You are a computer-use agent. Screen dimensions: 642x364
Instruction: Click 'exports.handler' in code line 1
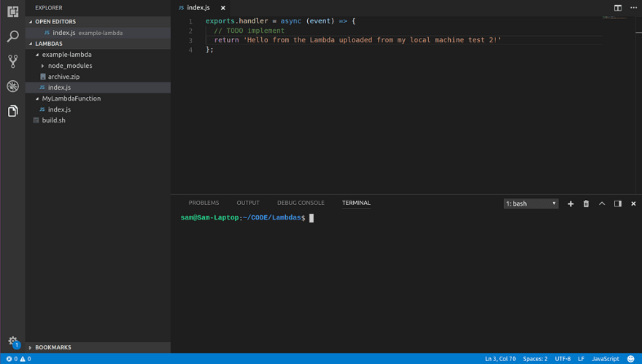236,21
